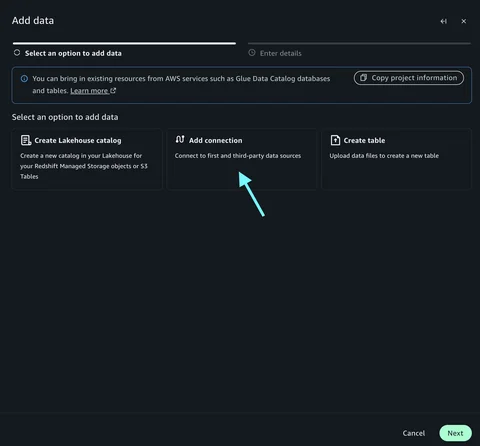Click the clock icon beside Enter details
The width and height of the screenshot is (480, 446).
[252, 53]
